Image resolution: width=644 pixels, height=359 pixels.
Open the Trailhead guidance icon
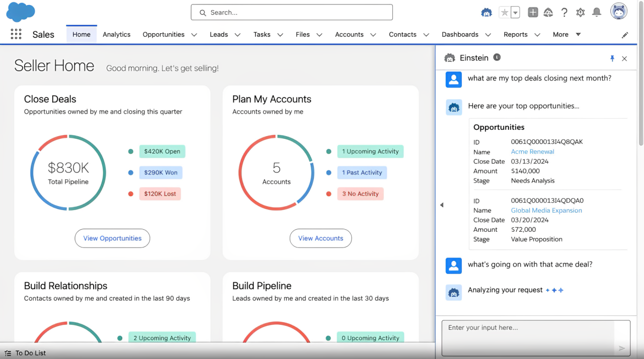click(548, 13)
